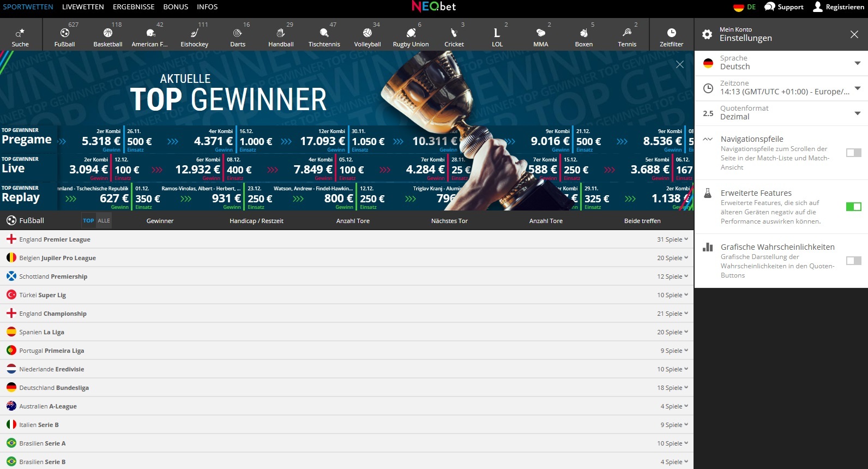Click the Brasilien Serie B league row
868x469 pixels.
tap(347, 461)
